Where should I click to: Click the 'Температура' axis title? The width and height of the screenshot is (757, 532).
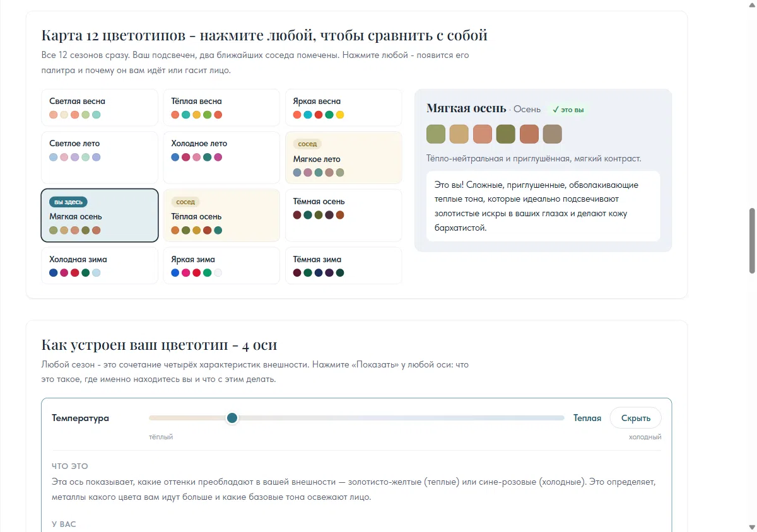80,418
